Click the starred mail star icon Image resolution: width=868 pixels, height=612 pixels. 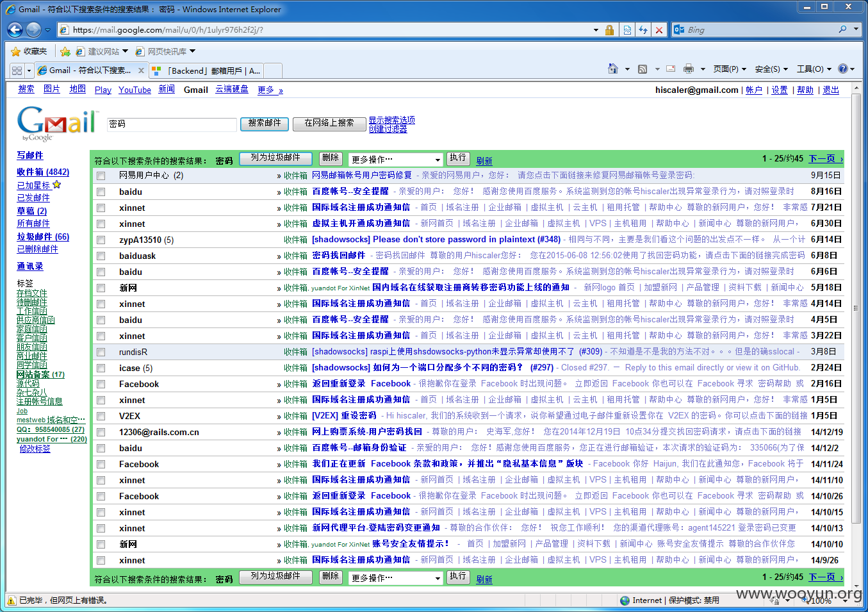(x=57, y=185)
